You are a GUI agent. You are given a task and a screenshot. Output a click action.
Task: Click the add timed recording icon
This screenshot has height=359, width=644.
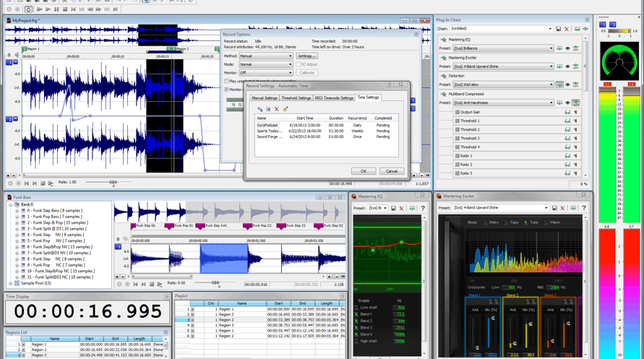click(x=259, y=109)
